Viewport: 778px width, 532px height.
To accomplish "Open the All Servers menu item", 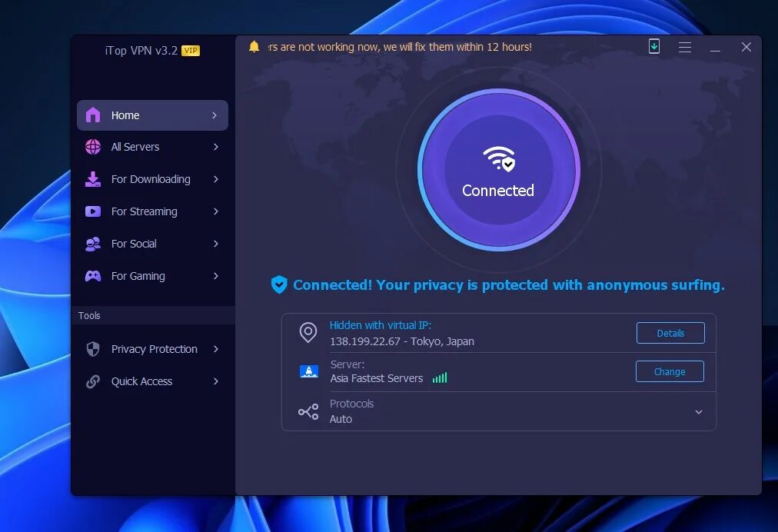I will (152, 147).
